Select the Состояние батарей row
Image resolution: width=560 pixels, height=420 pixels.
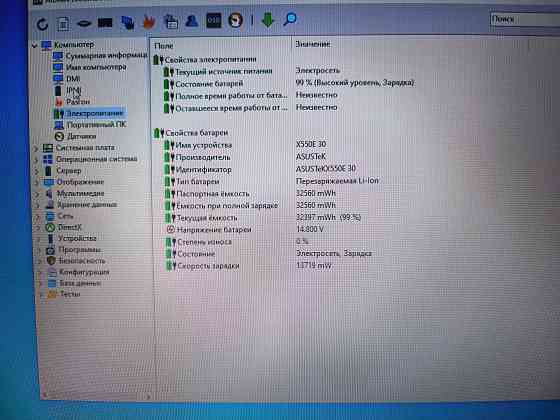(x=204, y=84)
